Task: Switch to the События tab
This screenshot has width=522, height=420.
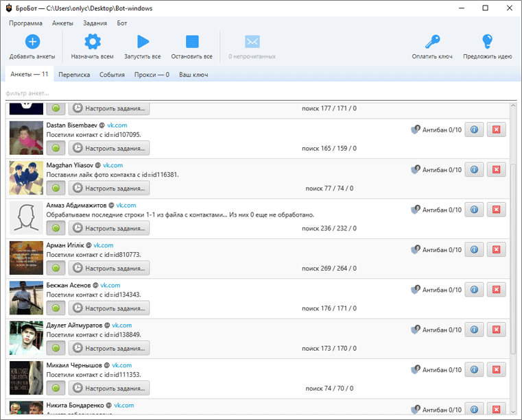Action: 112,75
